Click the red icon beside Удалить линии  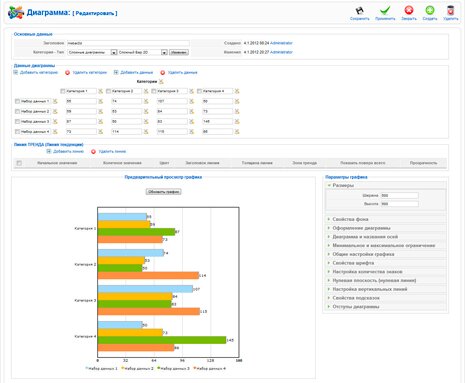click(x=93, y=152)
